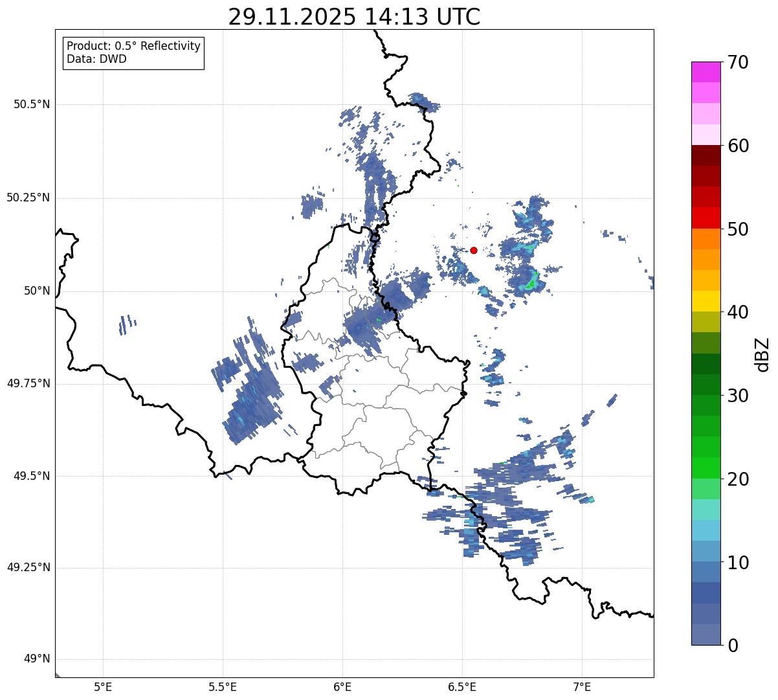This screenshot has width=778, height=700.
Task: Click the 50.5°N latitude label
Action: [31, 105]
